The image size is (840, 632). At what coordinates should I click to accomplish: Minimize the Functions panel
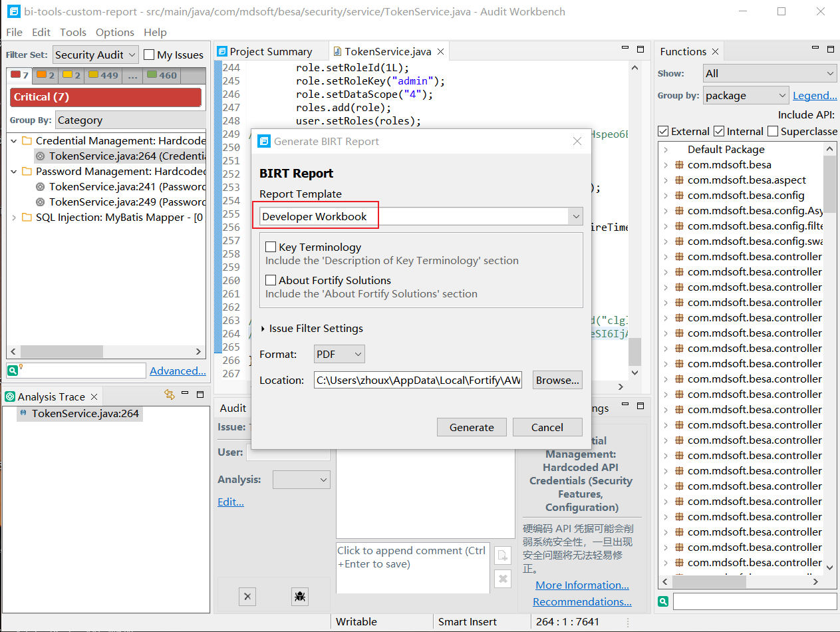815,49
